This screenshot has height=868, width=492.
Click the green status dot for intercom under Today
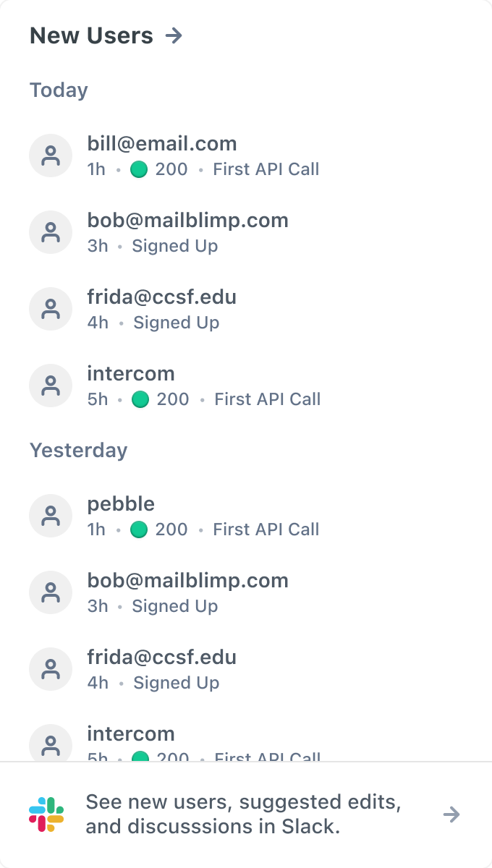click(x=140, y=399)
